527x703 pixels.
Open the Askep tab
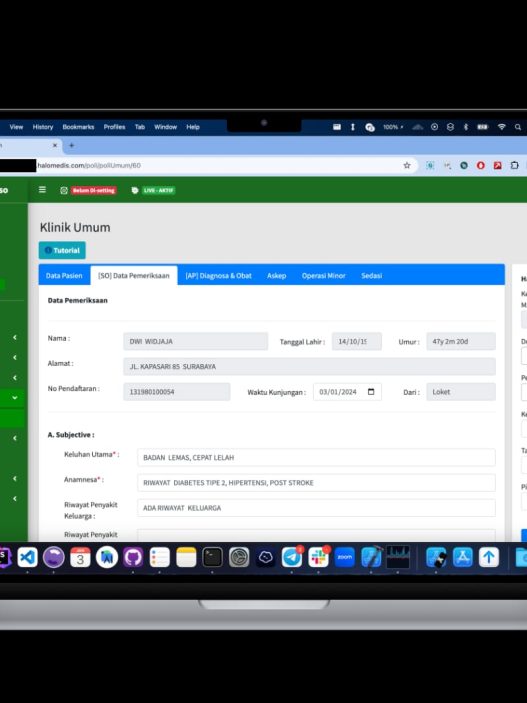276,276
